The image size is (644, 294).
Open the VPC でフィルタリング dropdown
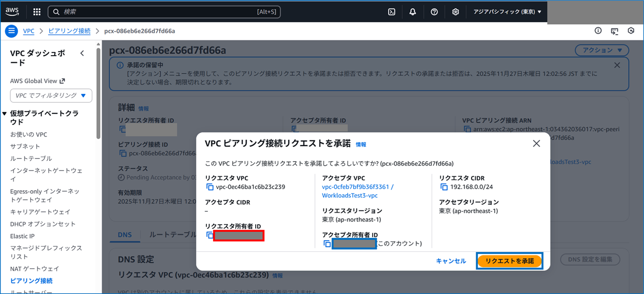coord(50,95)
